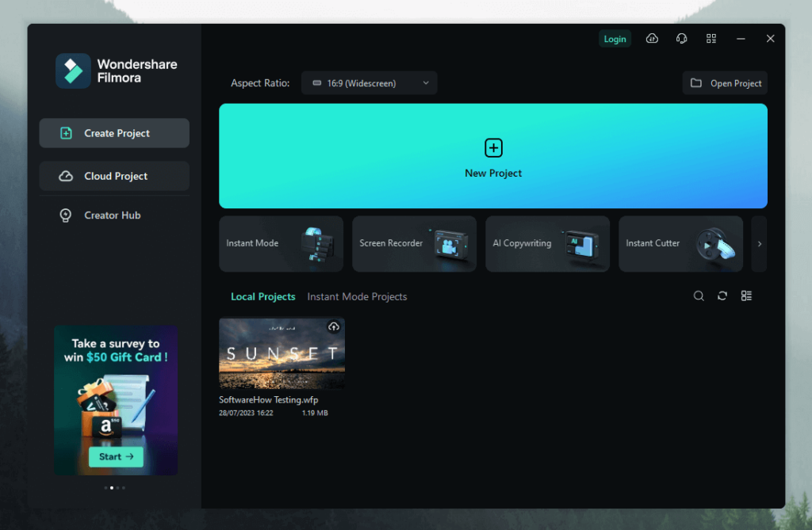
Task: Switch projects to list view icon
Action: 746,296
